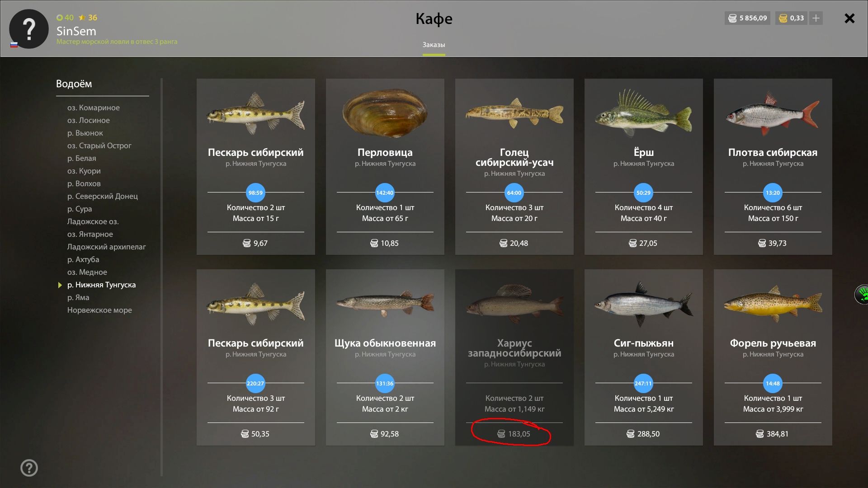Select Норвежское море in waterbody list
This screenshot has height=488, width=868.
[99, 310]
